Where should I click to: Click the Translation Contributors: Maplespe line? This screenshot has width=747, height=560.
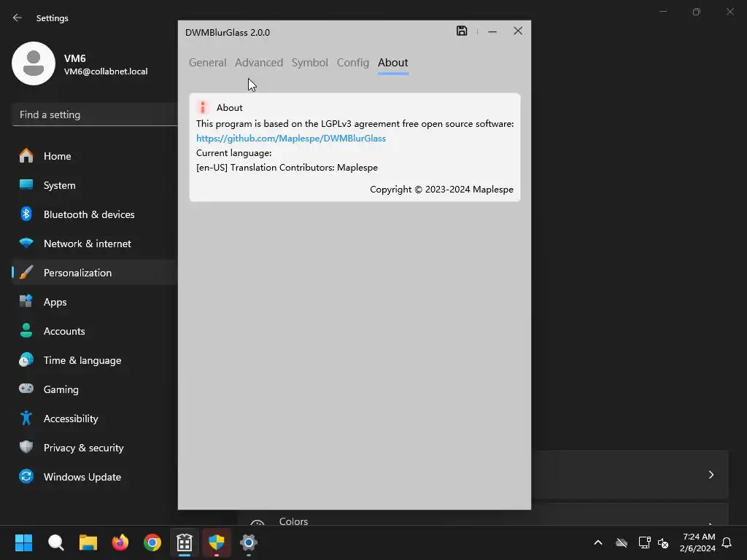[287, 168]
